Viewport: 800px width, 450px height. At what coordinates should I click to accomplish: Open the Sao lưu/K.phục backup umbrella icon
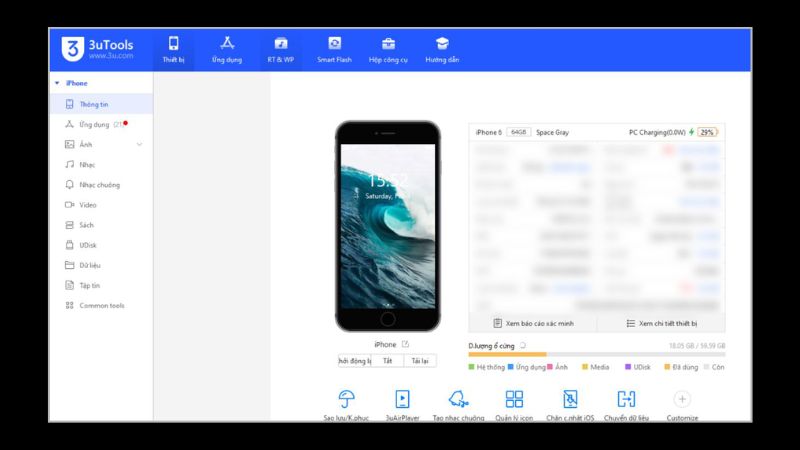point(347,399)
